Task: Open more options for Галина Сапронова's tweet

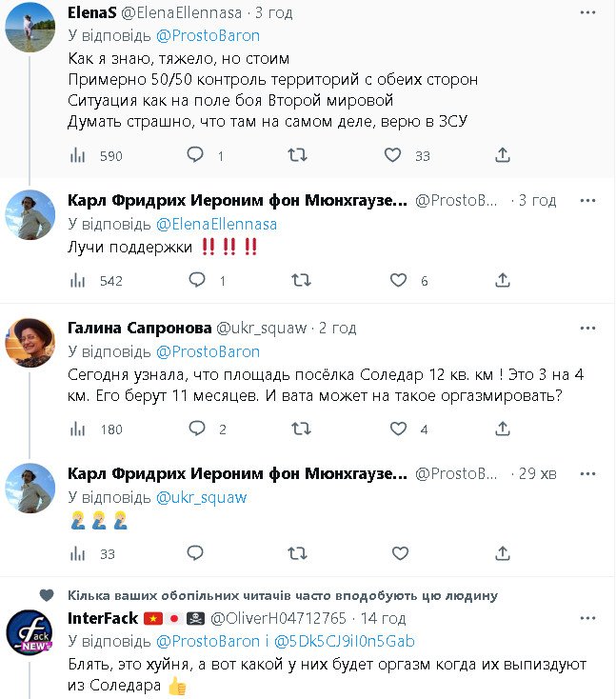Action: [589, 328]
